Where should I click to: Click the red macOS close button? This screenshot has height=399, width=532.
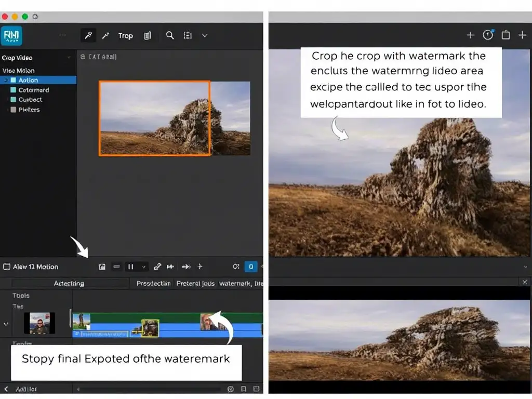coord(5,17)
